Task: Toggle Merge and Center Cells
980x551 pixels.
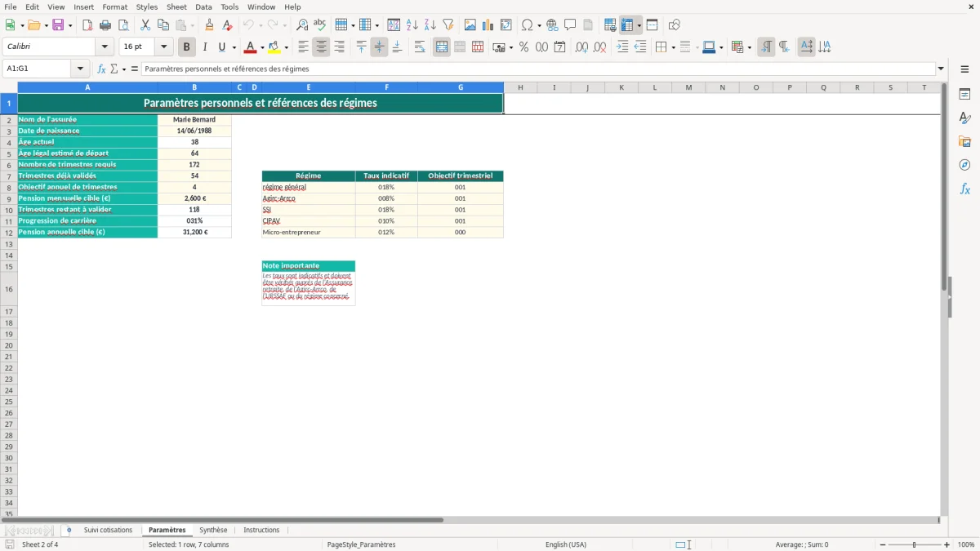Action: click(442, 47)
